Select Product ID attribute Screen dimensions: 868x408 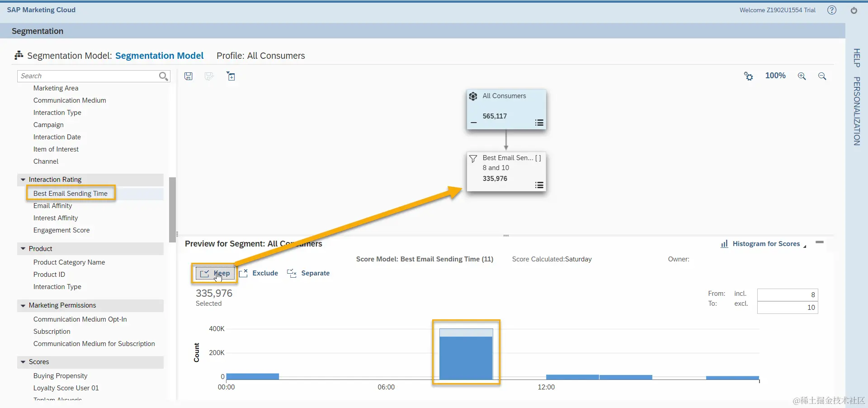coord(49,275)
